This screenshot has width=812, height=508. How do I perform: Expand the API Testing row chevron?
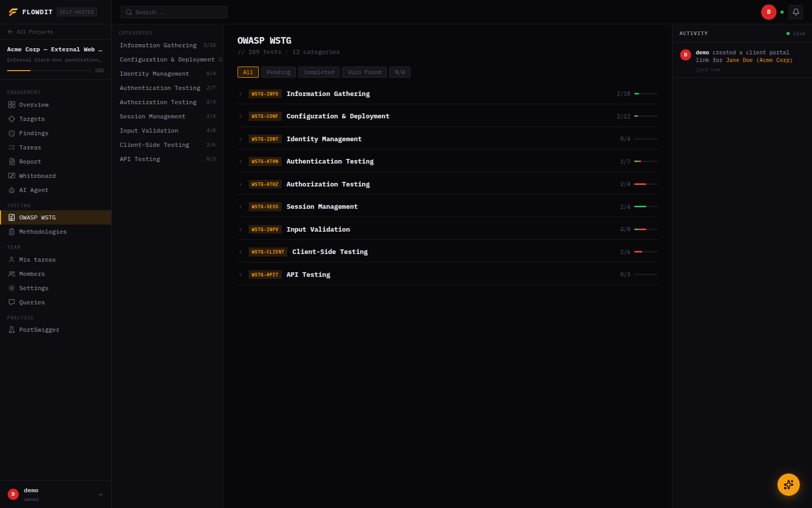pos(241,275)
